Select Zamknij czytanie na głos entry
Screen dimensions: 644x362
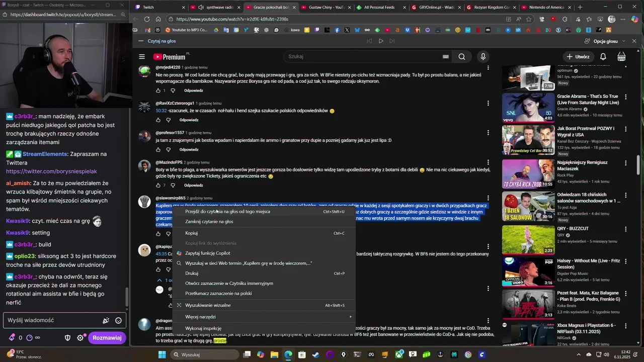coord(264,222)
